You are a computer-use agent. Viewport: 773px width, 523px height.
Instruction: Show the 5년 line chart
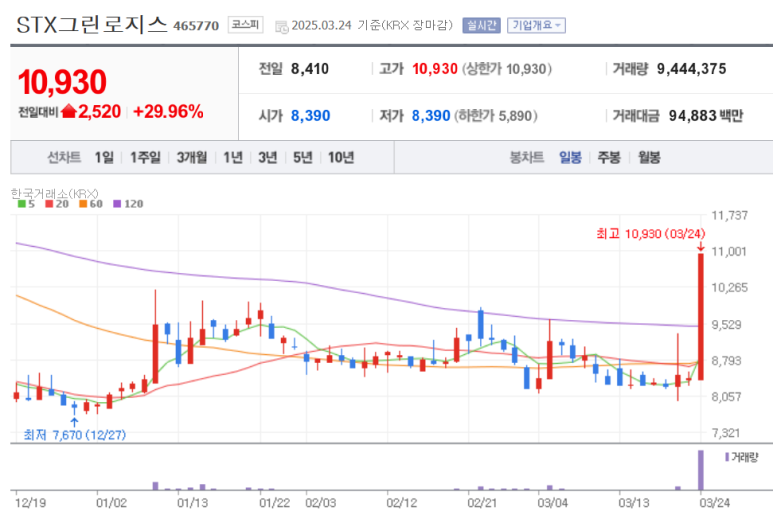coord(303,157)
